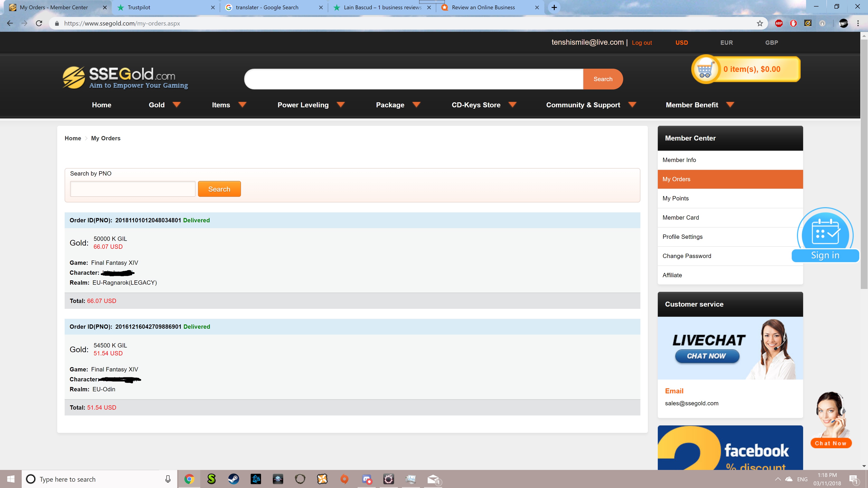
Task: Open the AdBlock hand extension
Action: [793, 23]
